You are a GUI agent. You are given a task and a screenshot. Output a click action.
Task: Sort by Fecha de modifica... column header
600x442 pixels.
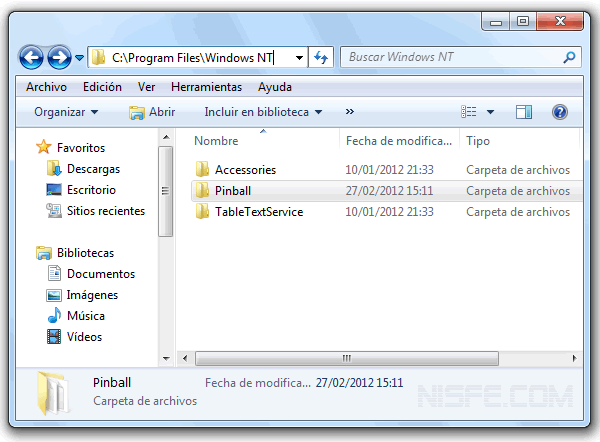tap(399, 141)
